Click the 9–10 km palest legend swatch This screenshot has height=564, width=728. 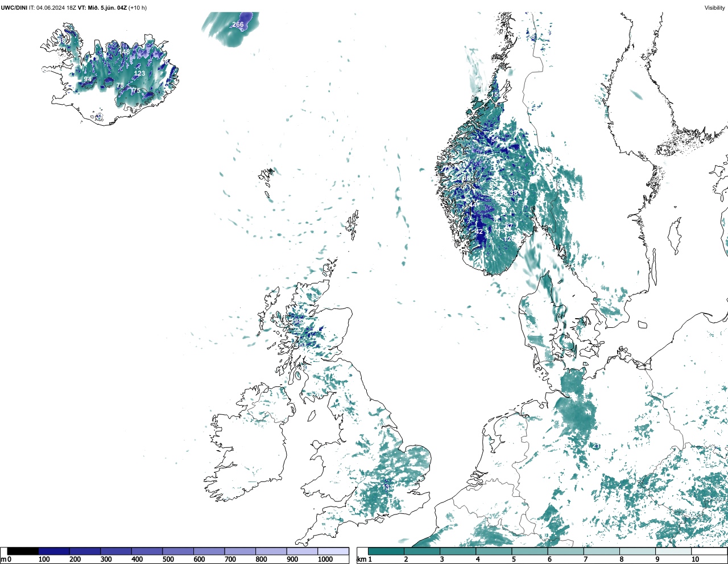pyautogui.click(x=673, y=551)
